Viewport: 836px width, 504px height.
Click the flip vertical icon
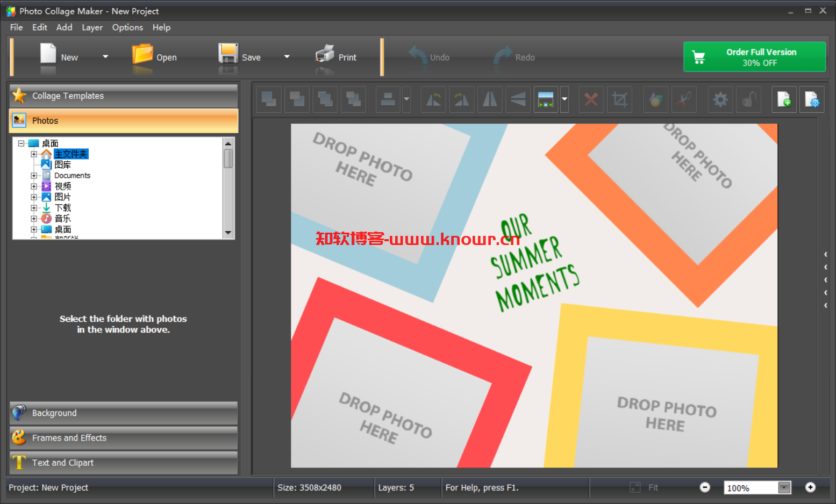click(518, 99)
